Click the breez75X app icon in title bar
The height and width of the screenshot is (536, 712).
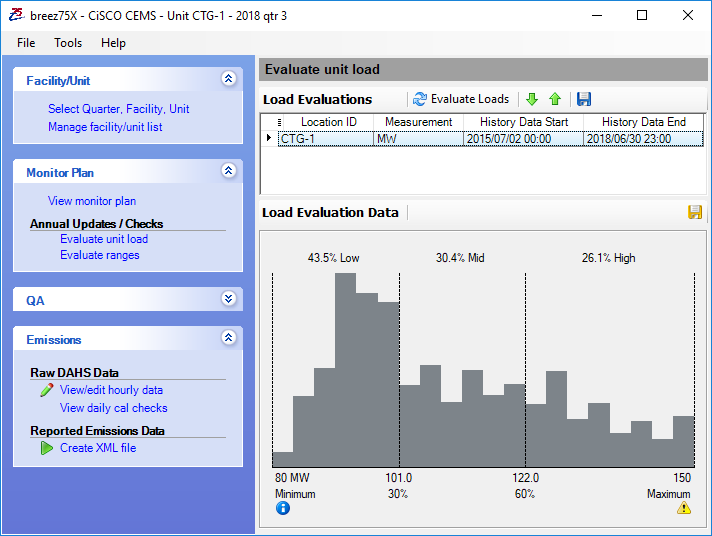[16, 15]
